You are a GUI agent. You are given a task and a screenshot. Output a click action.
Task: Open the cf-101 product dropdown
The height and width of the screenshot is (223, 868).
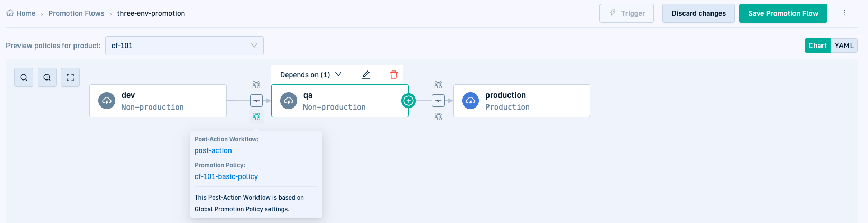click(x=184, y=46)
